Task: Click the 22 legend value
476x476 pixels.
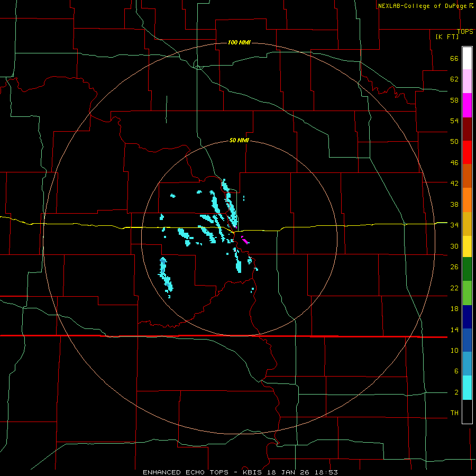Action: tap(454, 288)
